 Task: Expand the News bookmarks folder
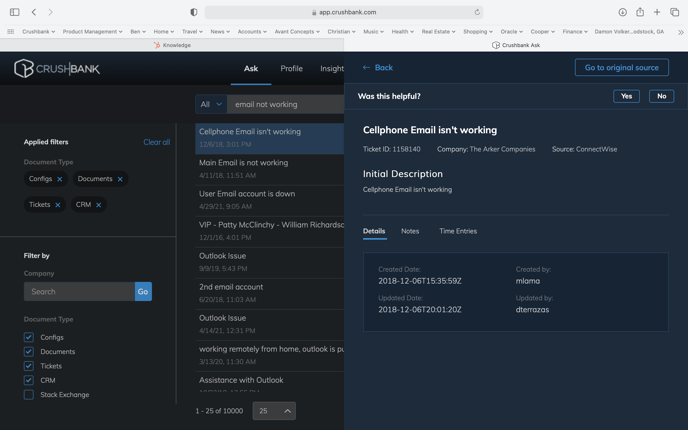220,32
